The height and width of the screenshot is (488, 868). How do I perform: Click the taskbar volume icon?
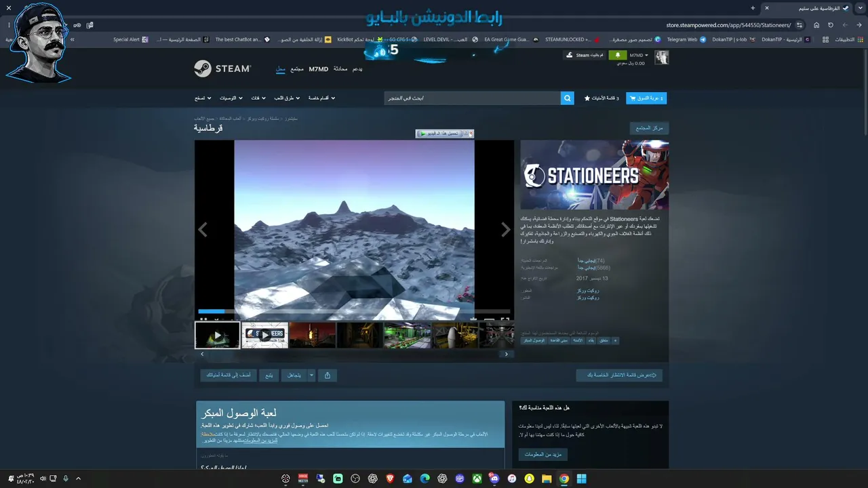[41, 479]
